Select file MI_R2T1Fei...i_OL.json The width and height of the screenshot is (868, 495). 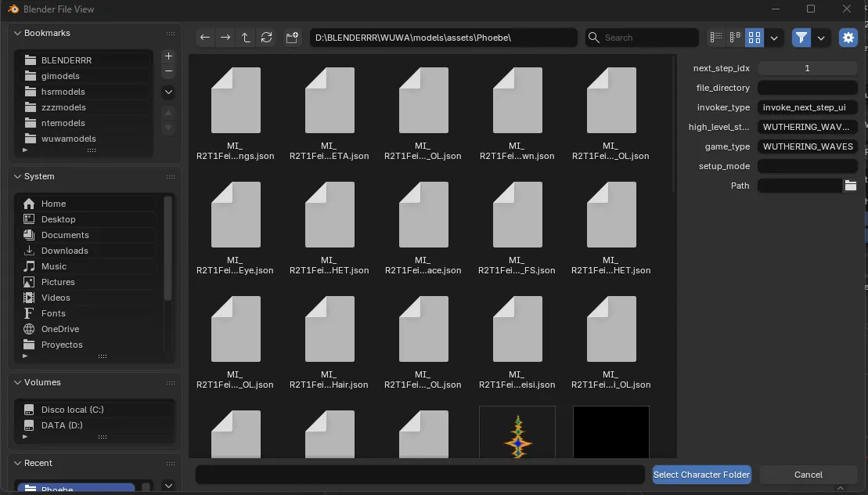click(x=611, y=342)
